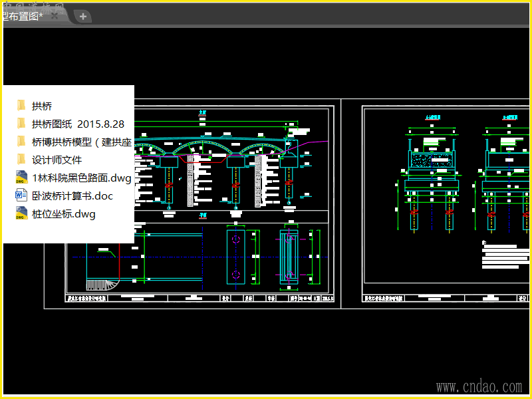This screenshot has width=532, height=399.
Task: Close the 布置图 drawing tab
Action: pyautogui.click(x=55, y=15)
